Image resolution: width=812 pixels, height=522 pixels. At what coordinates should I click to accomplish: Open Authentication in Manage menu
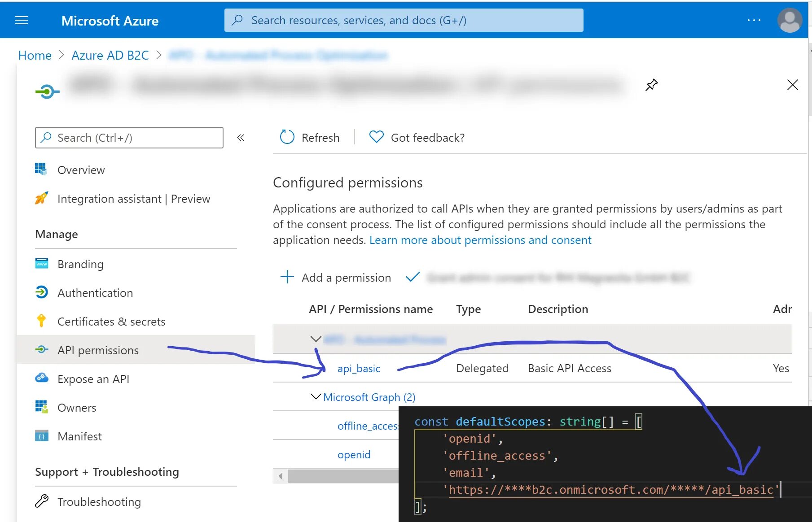click(95, 293)
